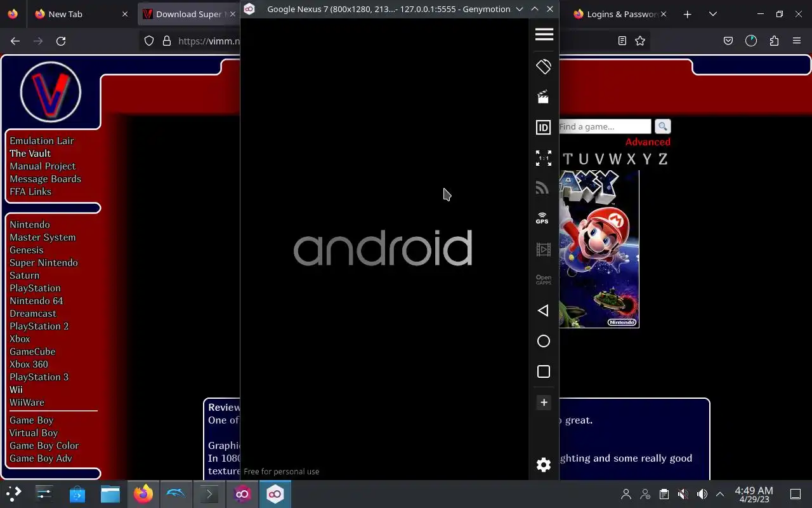Browse the WiiWare vault

tap(27, 402)
